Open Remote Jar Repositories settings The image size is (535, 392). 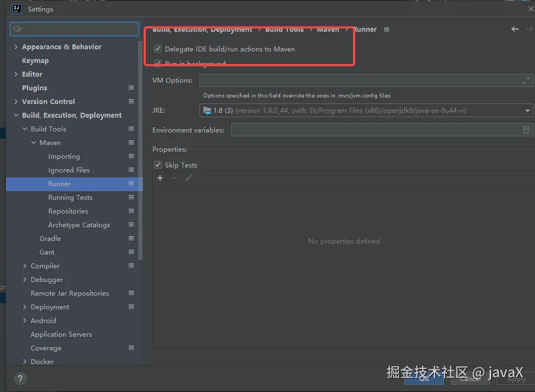coord(70,293)
